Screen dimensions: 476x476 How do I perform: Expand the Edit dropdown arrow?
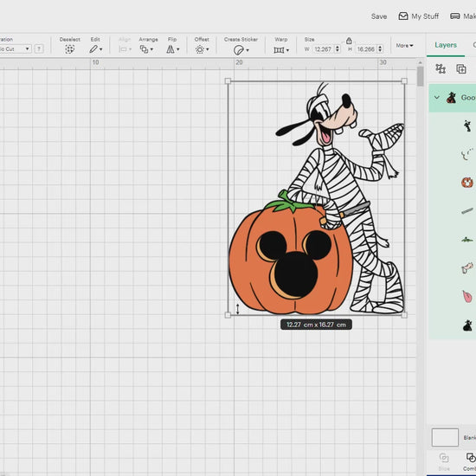point(100,49)
